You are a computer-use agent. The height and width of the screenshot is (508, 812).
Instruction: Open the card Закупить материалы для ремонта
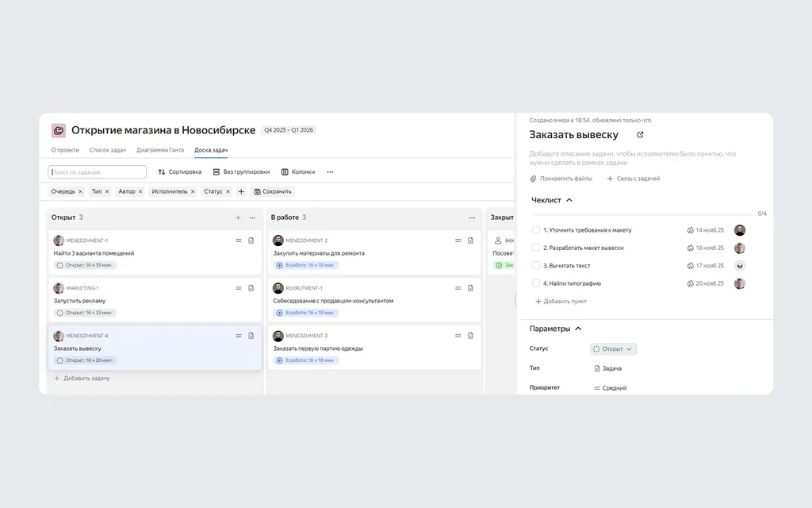pyautogui.click(x=374, y=252)
